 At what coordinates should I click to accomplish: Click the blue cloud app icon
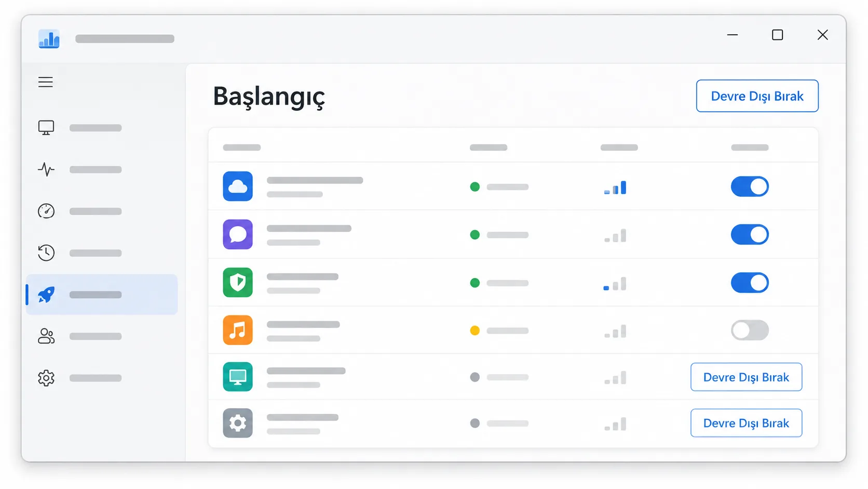tap(238, 186)
